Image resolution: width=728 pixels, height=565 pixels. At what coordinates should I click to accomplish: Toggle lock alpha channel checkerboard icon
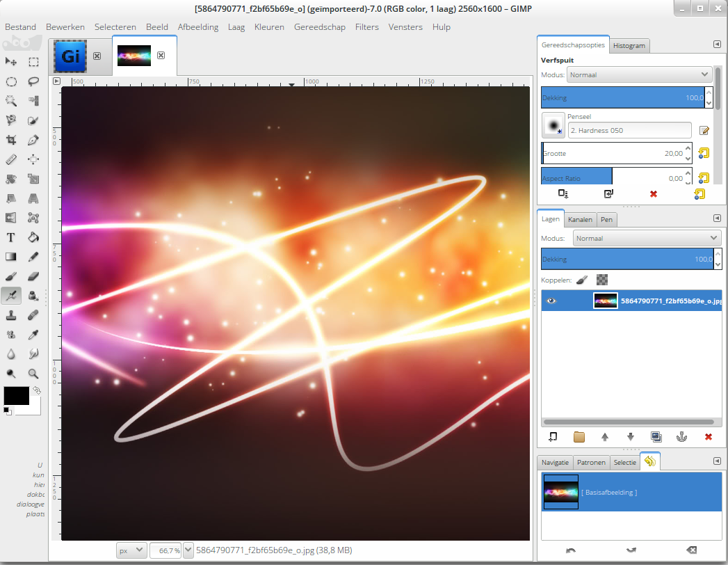click(602, 280)
